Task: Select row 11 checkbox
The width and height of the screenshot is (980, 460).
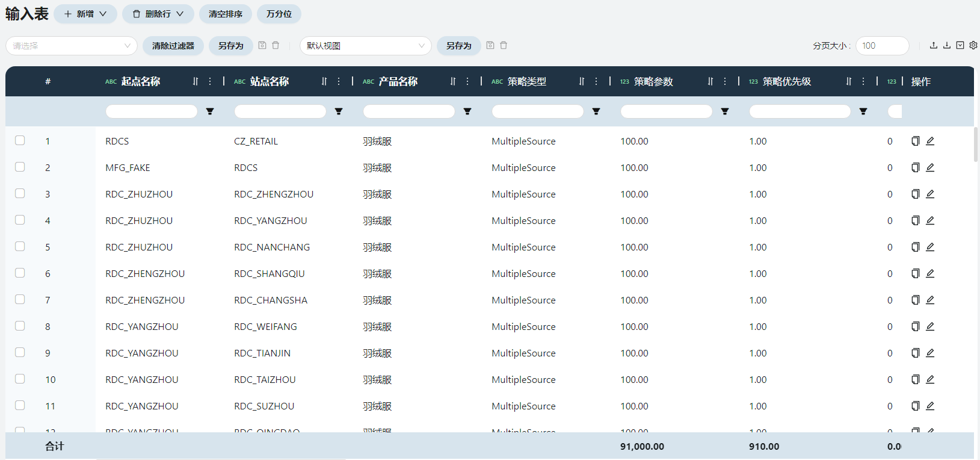Action: 20,405
